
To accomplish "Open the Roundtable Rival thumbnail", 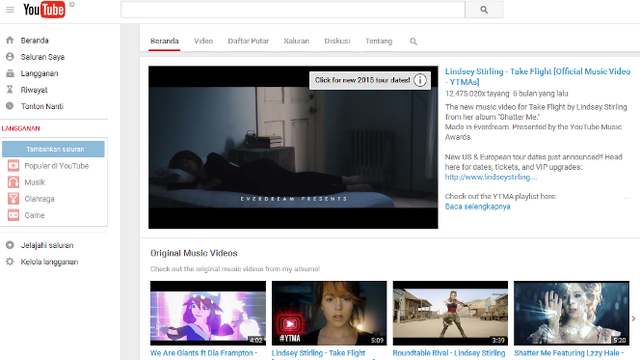I will point(450,313).
